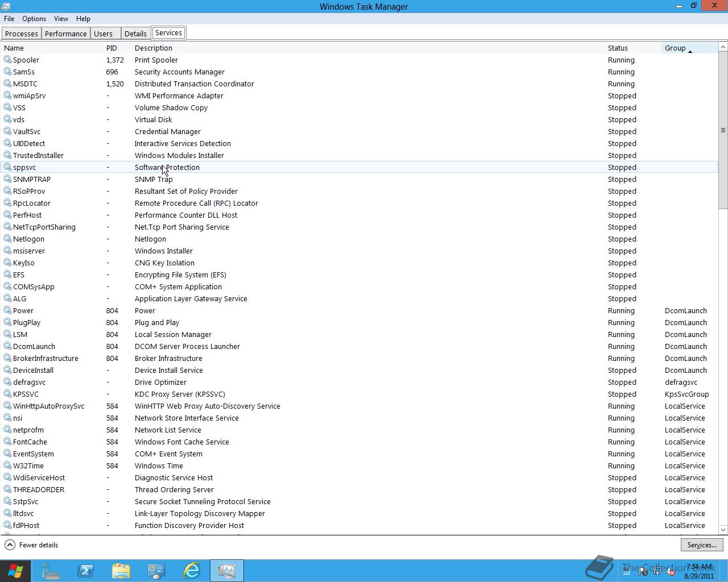Click the KpsSvcGroup group cell

(687, 394)
